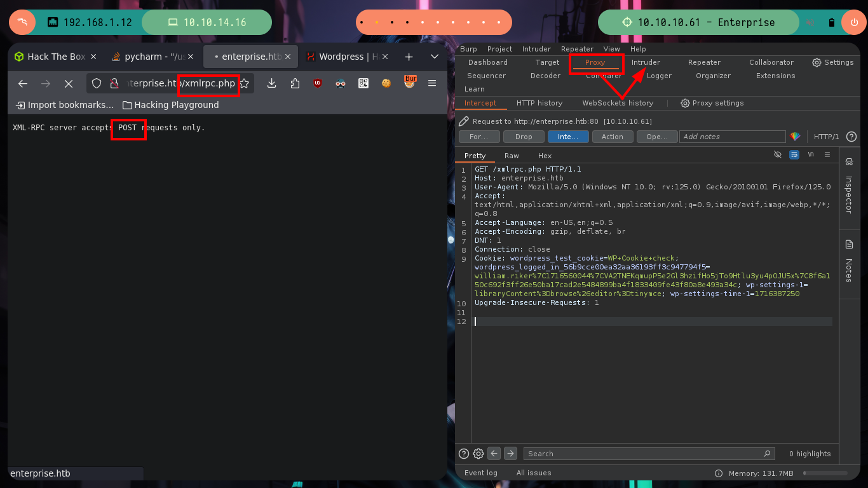Image resolution: width=868 pixels, height=488 pixels.
Task: Open Burp's Extensions tab
Action: click(x=775, y=76)
